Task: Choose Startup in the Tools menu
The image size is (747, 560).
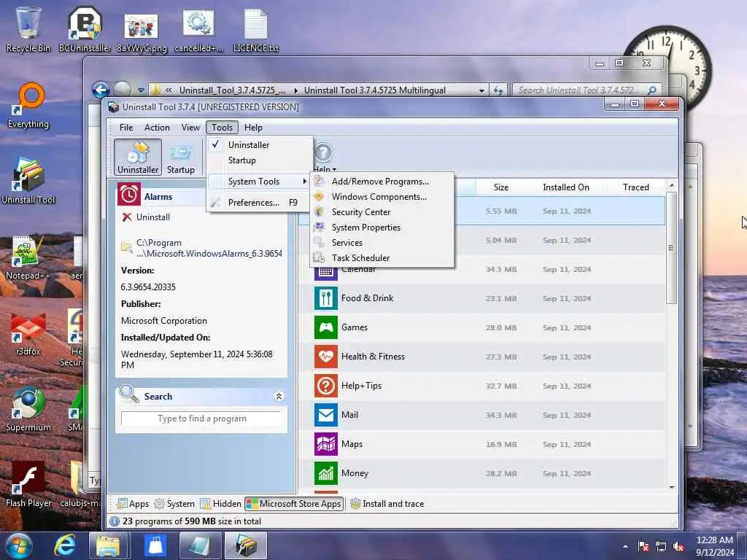Action: (260, 160)
